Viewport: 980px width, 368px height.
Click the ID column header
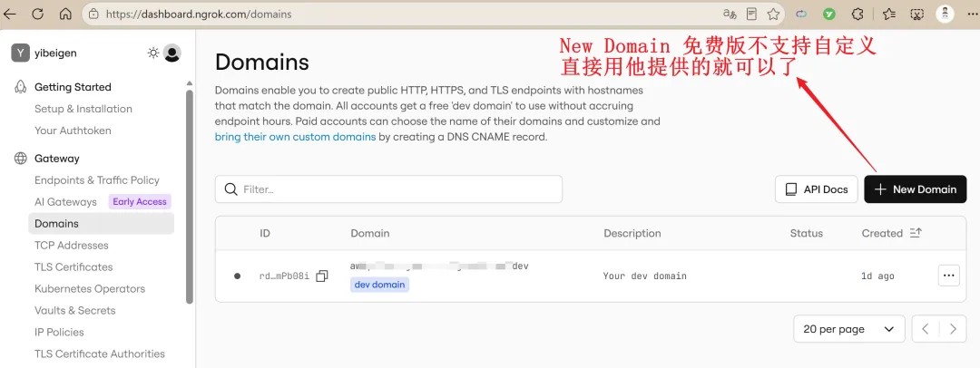click(265, 233)
